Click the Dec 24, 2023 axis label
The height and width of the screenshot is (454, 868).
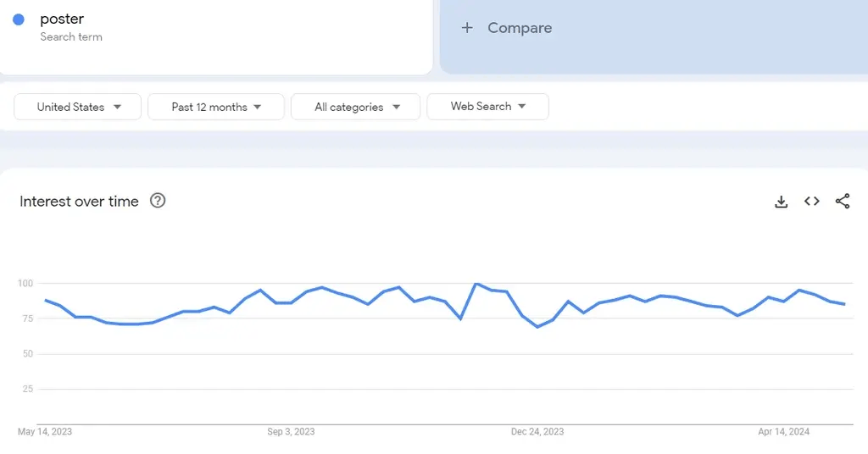[x=537, y=432]
